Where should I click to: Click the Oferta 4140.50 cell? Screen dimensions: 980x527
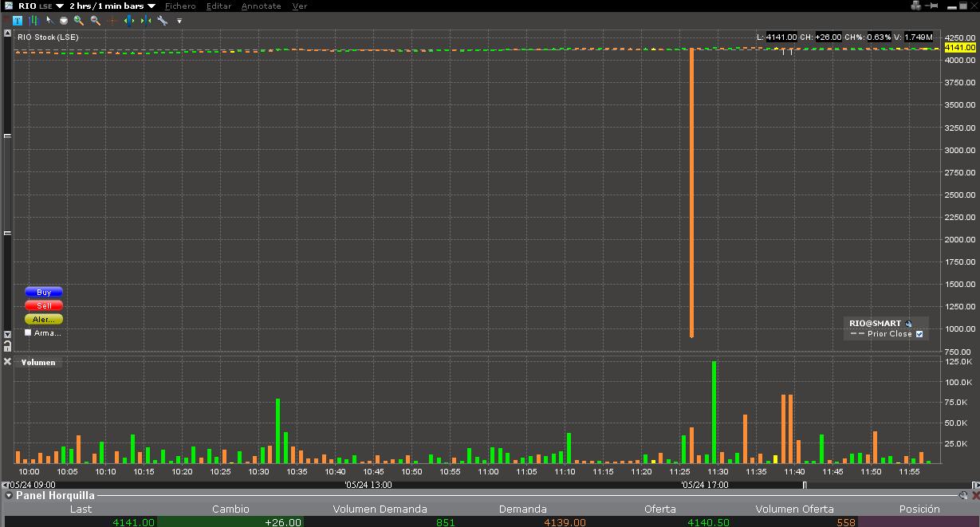[659, 522]
